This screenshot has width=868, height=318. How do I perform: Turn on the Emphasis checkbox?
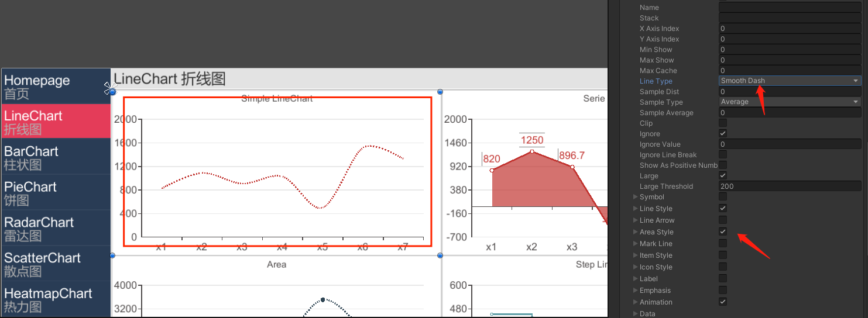(x=723, y=290)
